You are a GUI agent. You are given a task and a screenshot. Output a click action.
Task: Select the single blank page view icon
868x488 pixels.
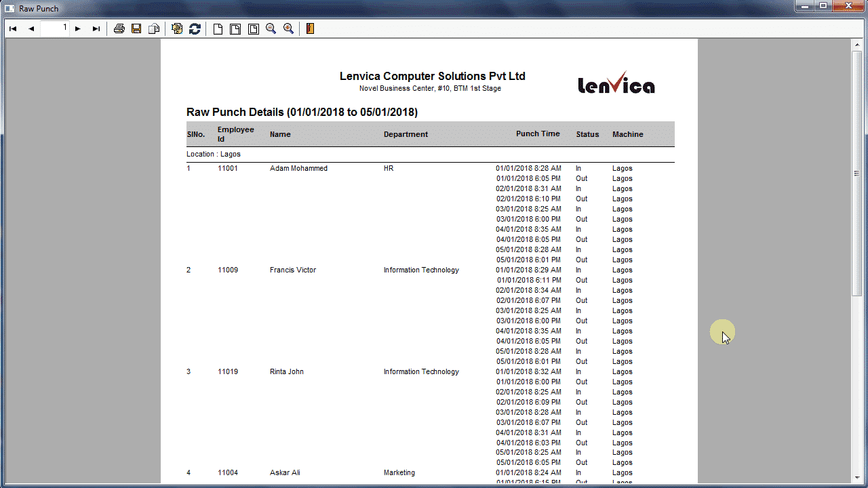coord(218,29)
